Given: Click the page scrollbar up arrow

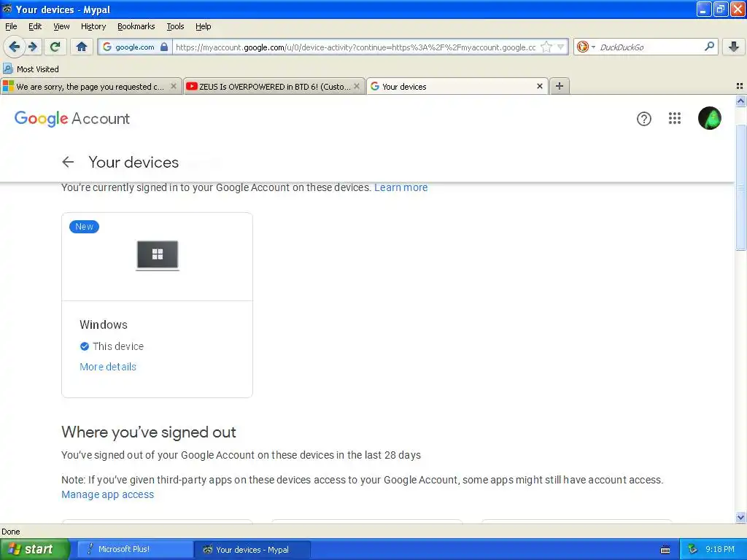Looking at the screenshot, I should [x=740, y=101].
